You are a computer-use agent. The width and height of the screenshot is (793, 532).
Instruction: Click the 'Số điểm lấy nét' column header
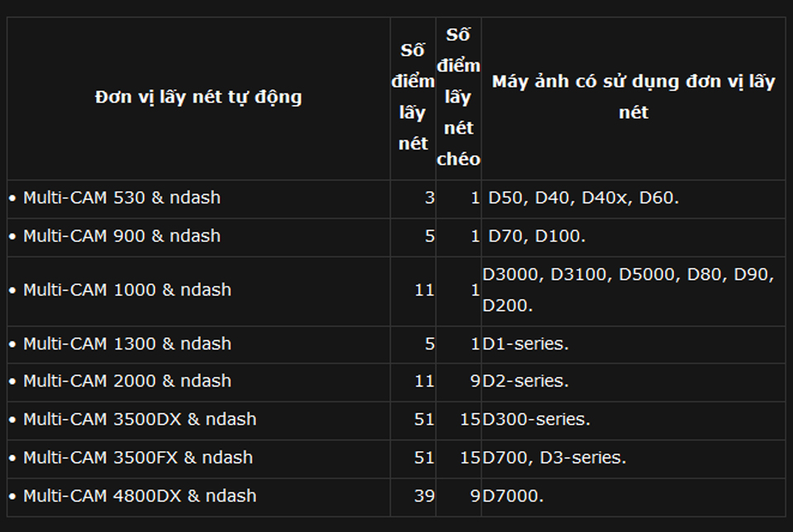pyautogui.click(x=413, y=97)
